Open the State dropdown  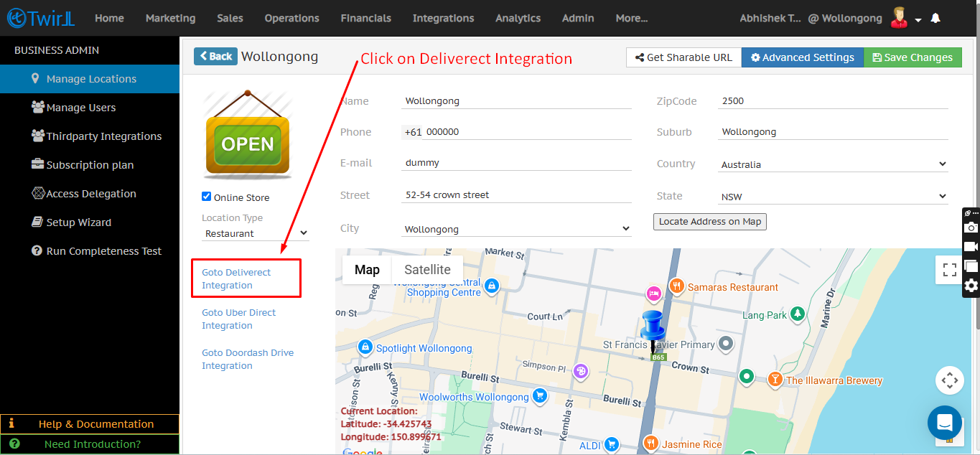833,196
